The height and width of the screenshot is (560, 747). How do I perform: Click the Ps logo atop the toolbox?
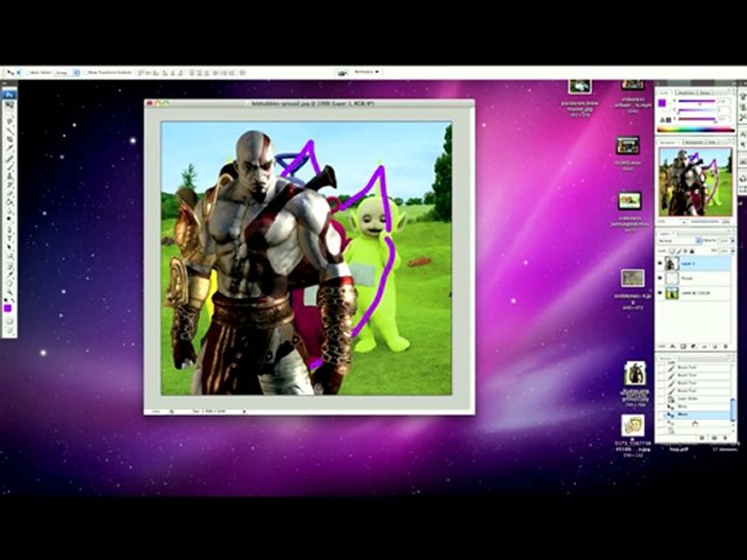pos(9,95)
